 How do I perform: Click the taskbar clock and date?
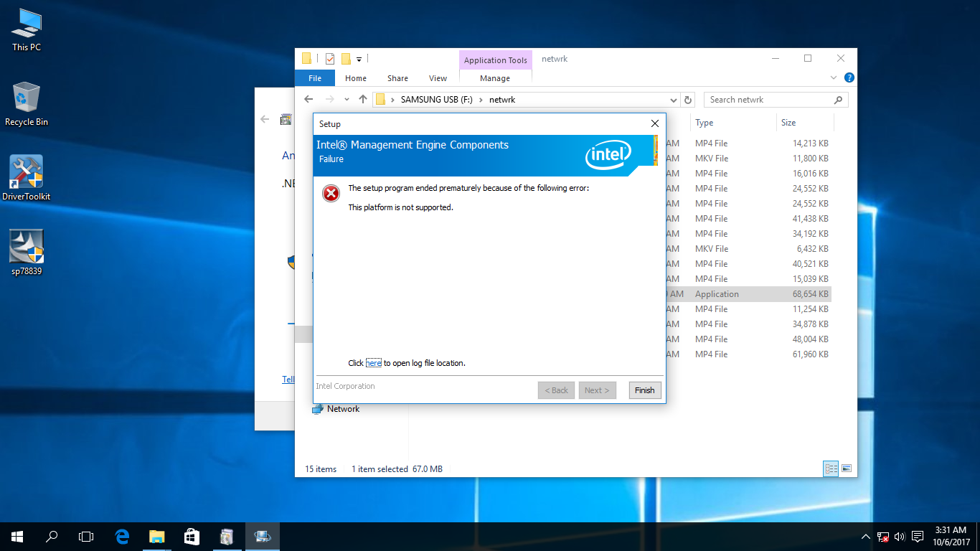951,536
